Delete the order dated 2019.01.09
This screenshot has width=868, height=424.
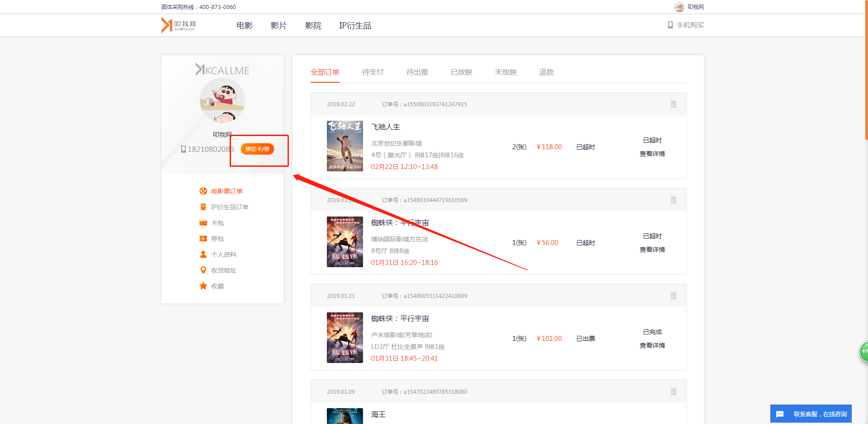pos(674,391)
